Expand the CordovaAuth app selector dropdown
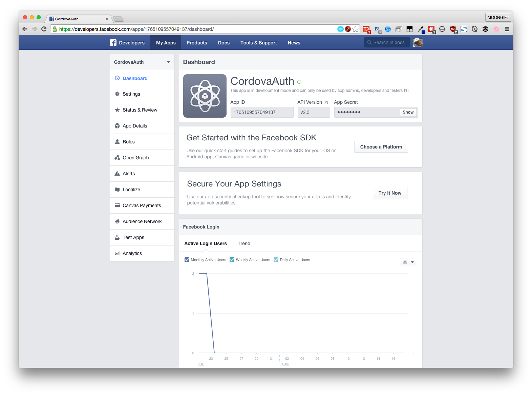Screen dimensions: 532x395 (168, 62)
